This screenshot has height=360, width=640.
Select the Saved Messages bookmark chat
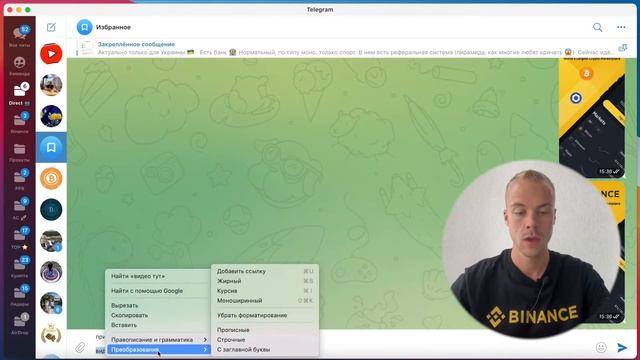[x=51, y=147]
